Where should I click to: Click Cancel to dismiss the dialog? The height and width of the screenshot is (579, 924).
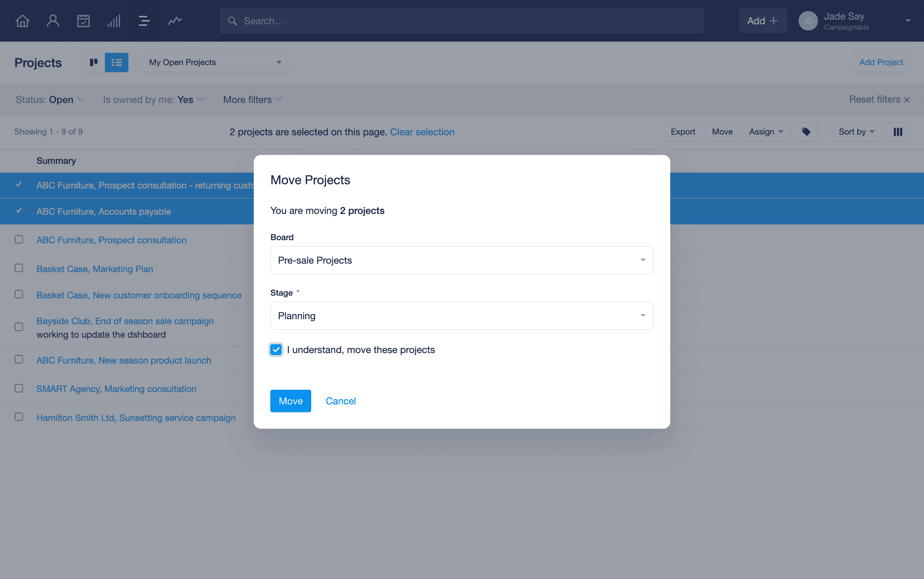(x=340, y=401)
